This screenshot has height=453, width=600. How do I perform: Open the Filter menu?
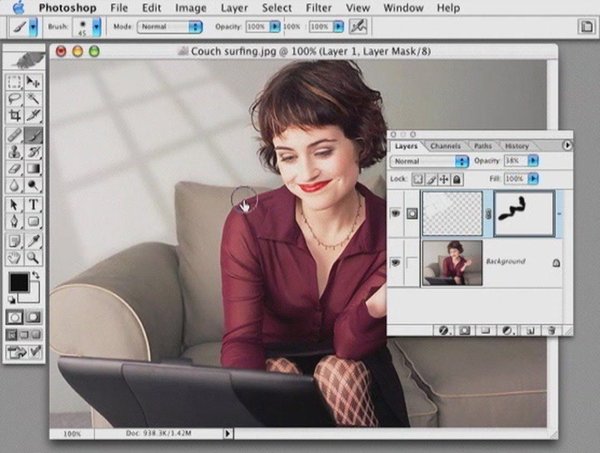320,7
